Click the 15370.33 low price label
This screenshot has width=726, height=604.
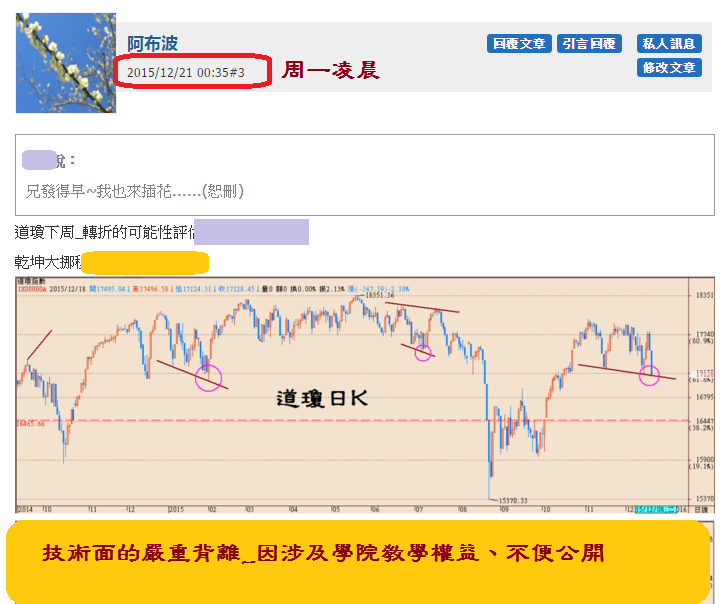tap(516, 500)
